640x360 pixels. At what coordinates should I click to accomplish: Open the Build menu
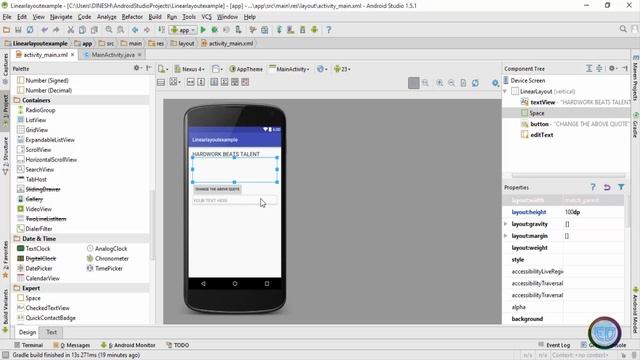tap(155, 17)
